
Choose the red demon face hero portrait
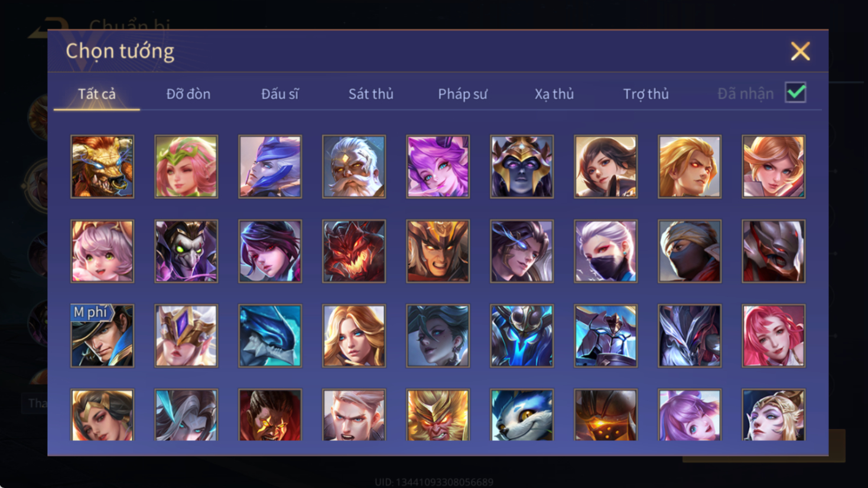354,251
